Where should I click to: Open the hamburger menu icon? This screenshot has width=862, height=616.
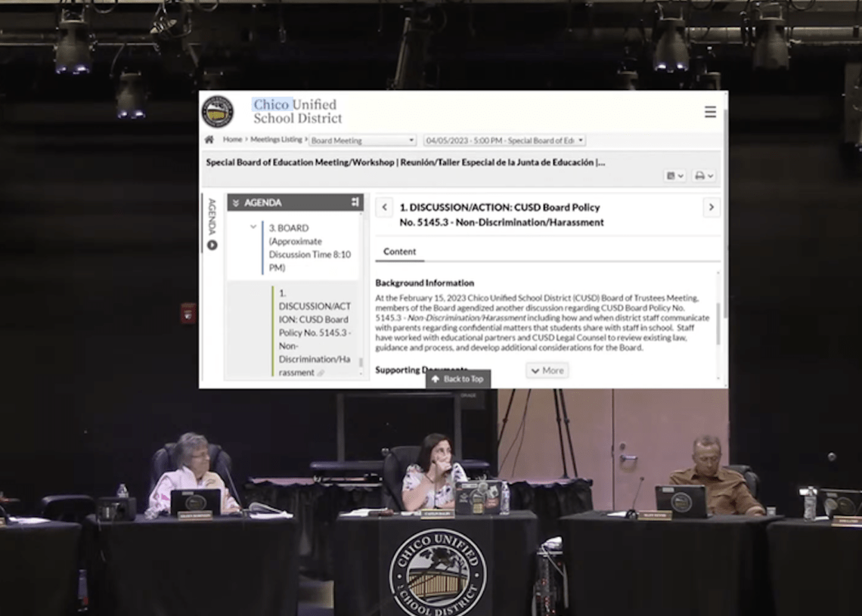[x=710, y=112]
